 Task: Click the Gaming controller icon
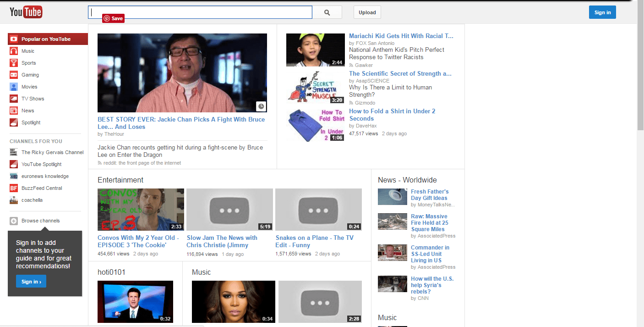point(14,75)
